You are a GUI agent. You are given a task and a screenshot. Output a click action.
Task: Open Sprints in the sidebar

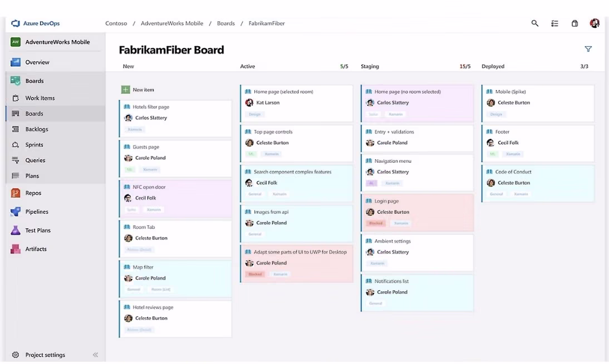34,145
